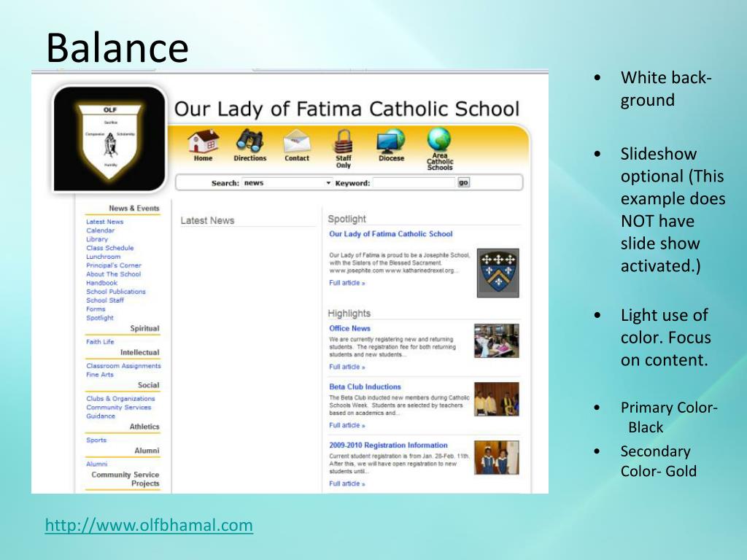Click the Intellectual menu heading
The height and width of the screenshot is (560, 747).
point(139,352)
